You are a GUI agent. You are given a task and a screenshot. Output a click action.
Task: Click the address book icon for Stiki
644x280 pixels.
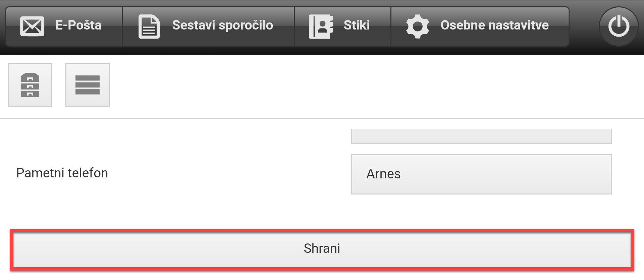[321, 26]
